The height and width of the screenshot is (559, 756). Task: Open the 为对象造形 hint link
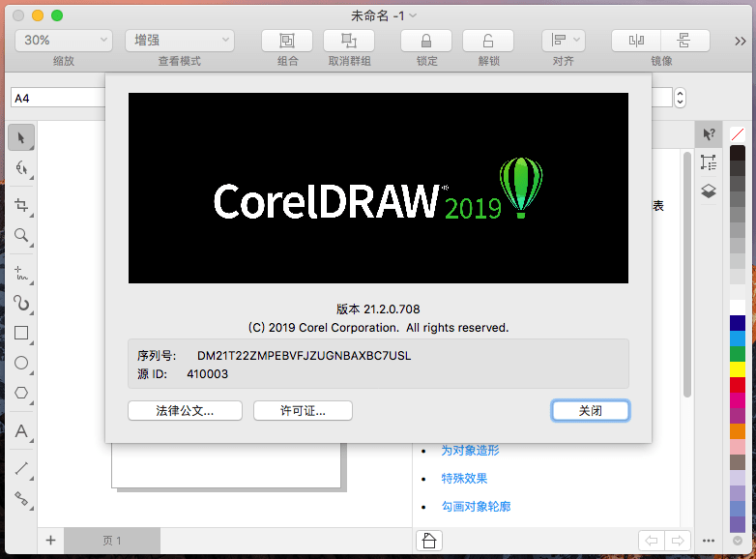[x=470, y=451]
